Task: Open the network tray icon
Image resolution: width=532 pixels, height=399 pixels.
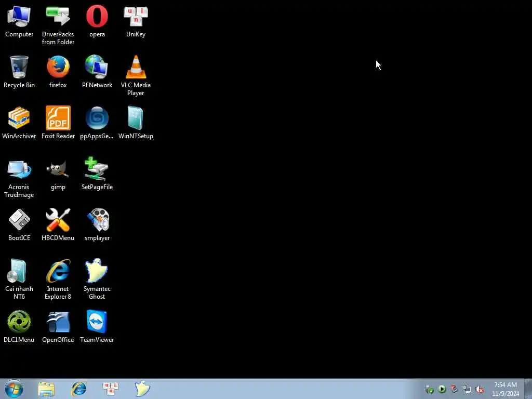Action: 467,390
